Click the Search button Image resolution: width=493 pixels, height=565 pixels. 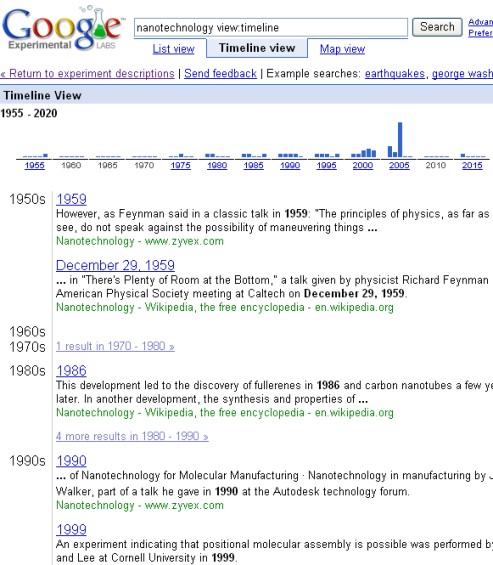[437, 27]
